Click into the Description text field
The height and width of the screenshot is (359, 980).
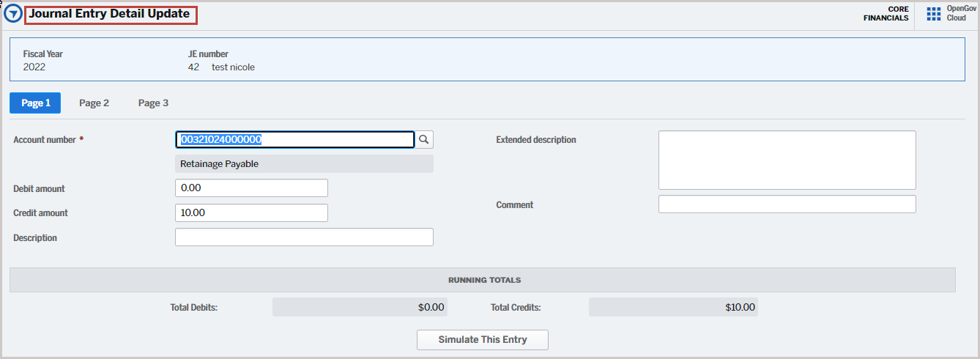point(304,237)
